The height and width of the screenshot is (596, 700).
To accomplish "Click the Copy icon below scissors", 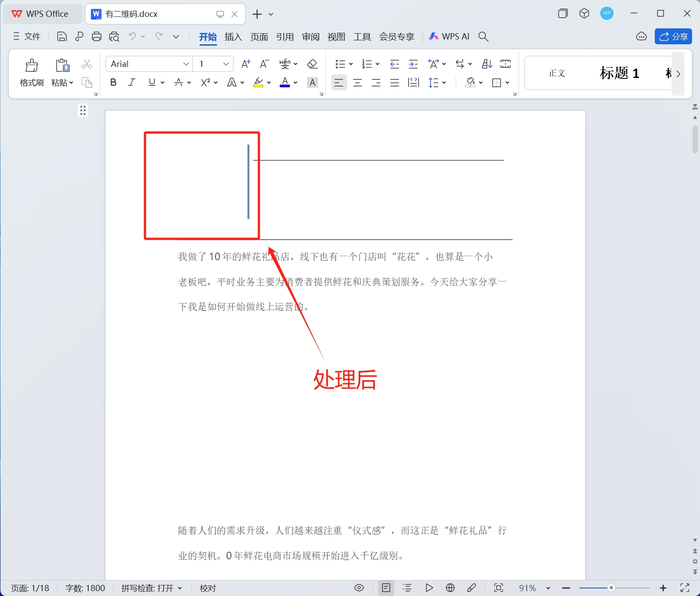I will [x=87, y=82].
